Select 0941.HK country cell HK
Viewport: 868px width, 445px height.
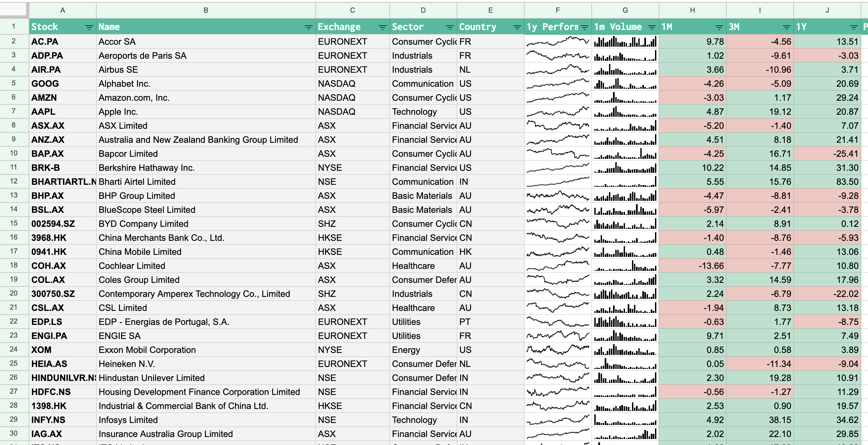(490, 252)
